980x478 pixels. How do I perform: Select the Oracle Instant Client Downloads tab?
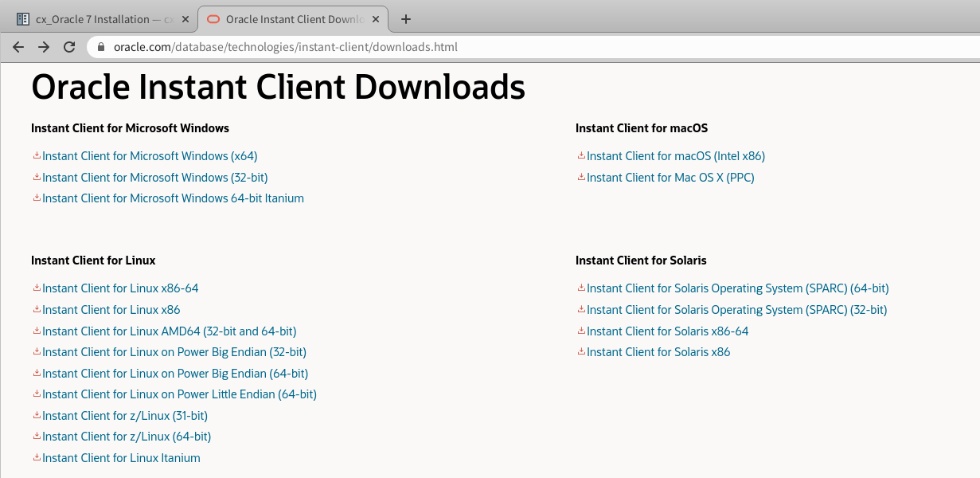[x=294, y=19]
